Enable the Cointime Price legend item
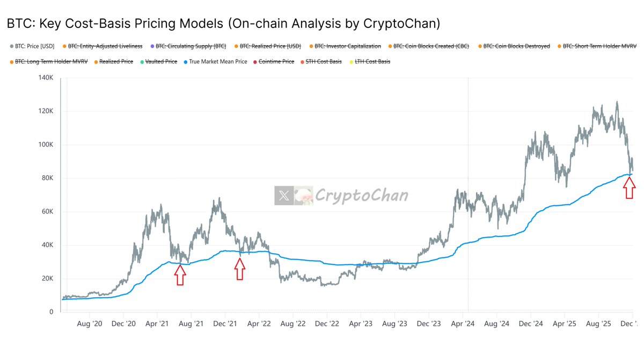This screenshot has width=644, height=338. (x=276, y=62)
